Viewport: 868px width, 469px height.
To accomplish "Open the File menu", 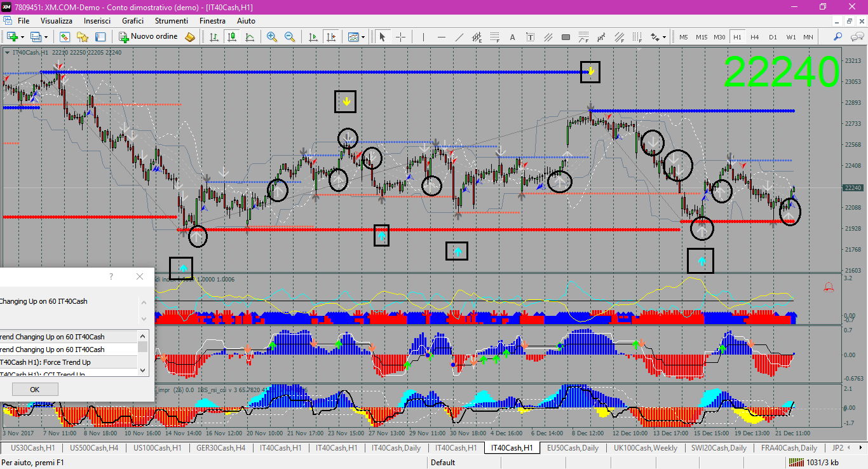I will pos(24,21).
